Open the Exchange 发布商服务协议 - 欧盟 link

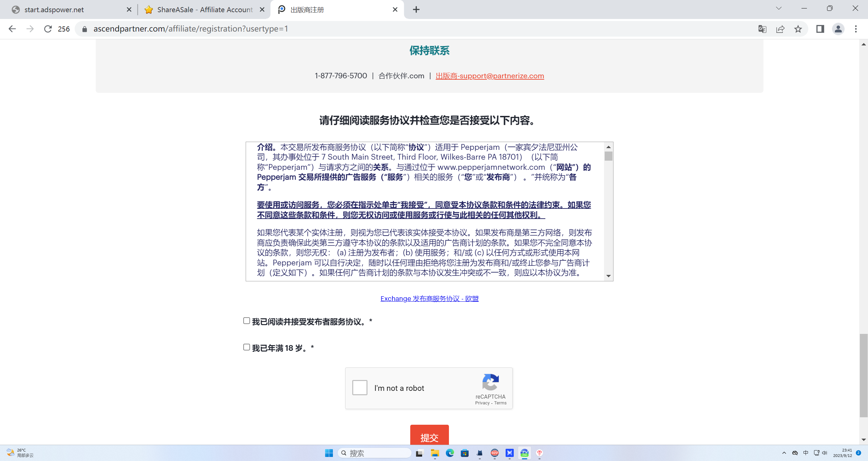click(429, 299)
